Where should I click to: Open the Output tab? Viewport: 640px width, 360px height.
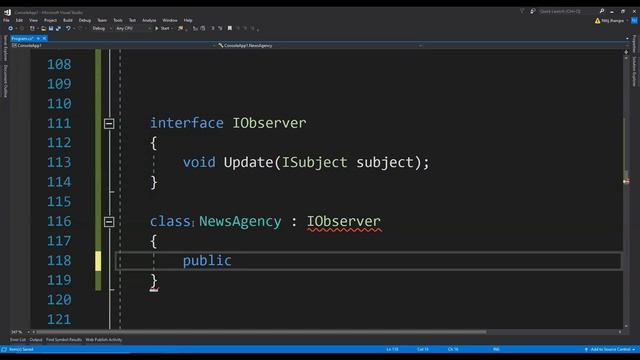(36, 340)
